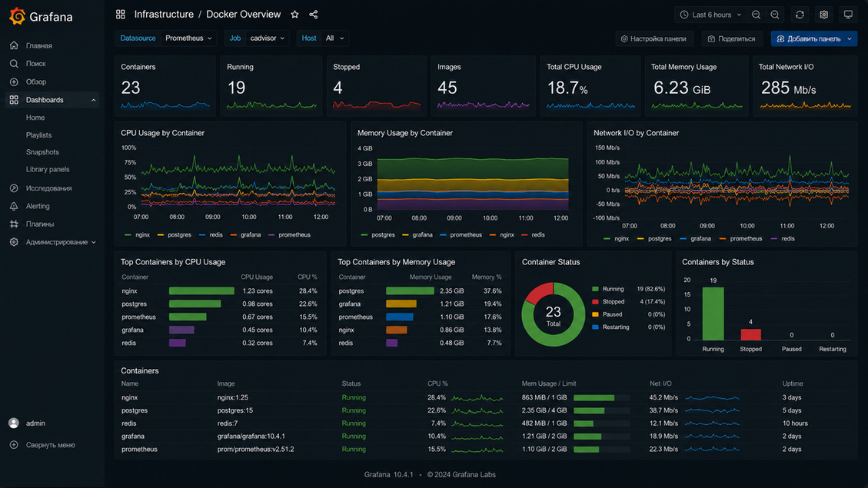Screen dimensions: 868x488
Task: Click the share icon next to the title
Action: pyautogui.click(x=314, y=15)
